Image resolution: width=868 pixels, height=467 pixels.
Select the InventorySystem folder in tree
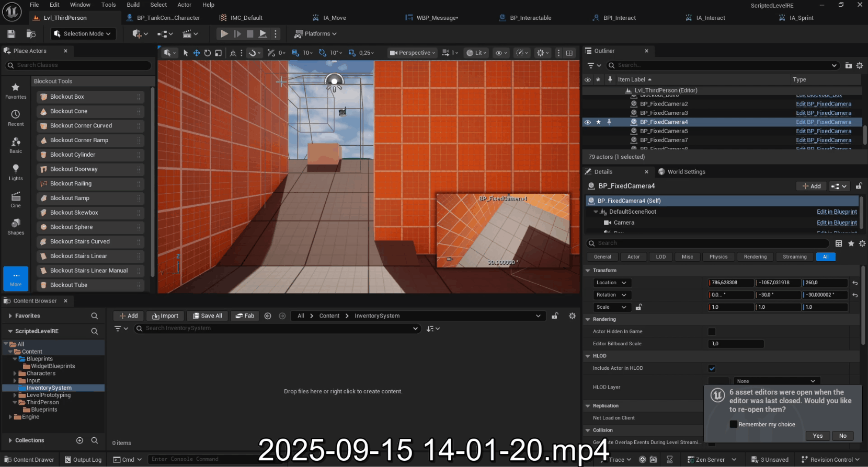[x=49, y=388]
